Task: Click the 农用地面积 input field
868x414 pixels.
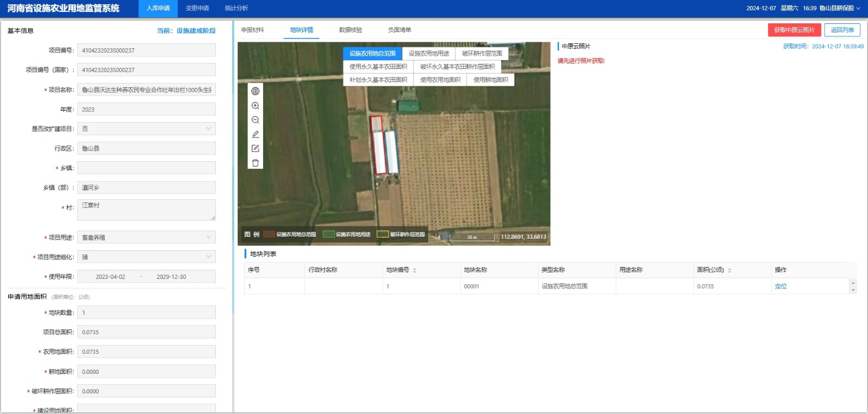Action: [146, 352]
